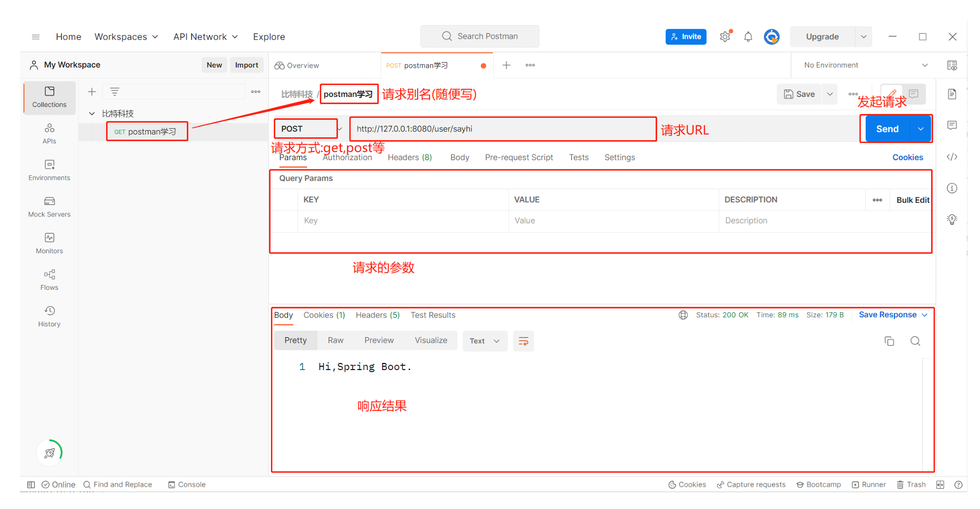This screenshot has height=509, width=980.
Task: Open the Mock Servers sidebar panel
Action: click(50, 207)
